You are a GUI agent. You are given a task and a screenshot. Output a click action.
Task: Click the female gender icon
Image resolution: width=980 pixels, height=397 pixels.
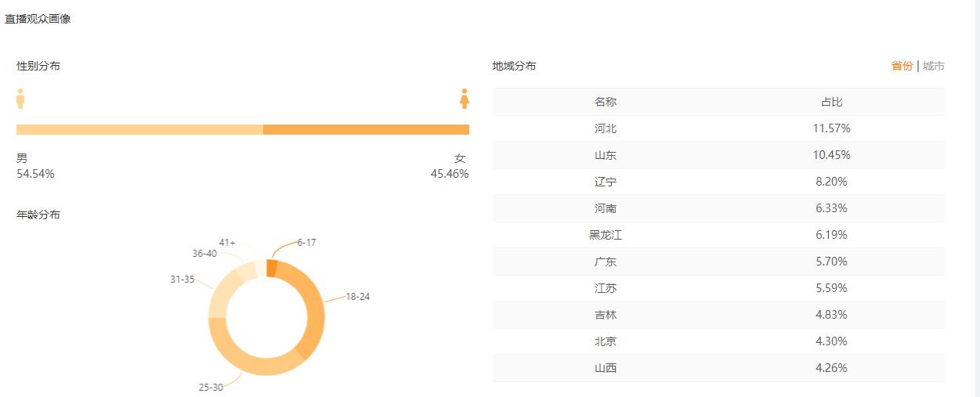(x=465, y=99)
